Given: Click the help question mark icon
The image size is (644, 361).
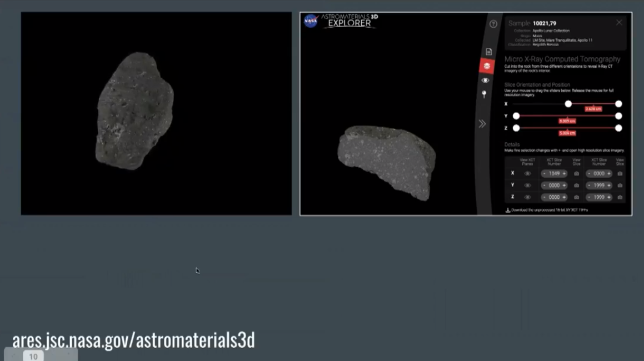Looking at the screenshot, I should 493,24.
